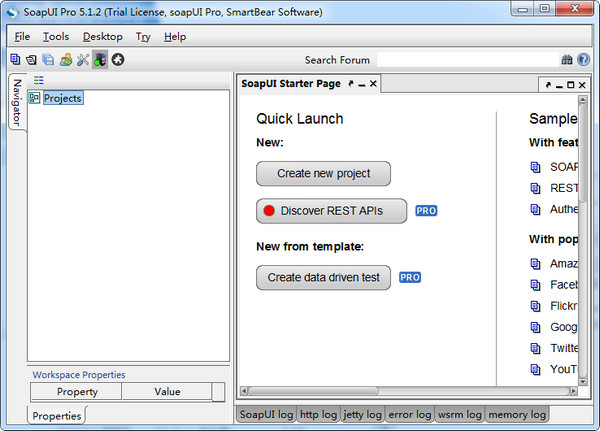Click the blue help question-mark icon

pyautogui.click(x=583, y=59)
